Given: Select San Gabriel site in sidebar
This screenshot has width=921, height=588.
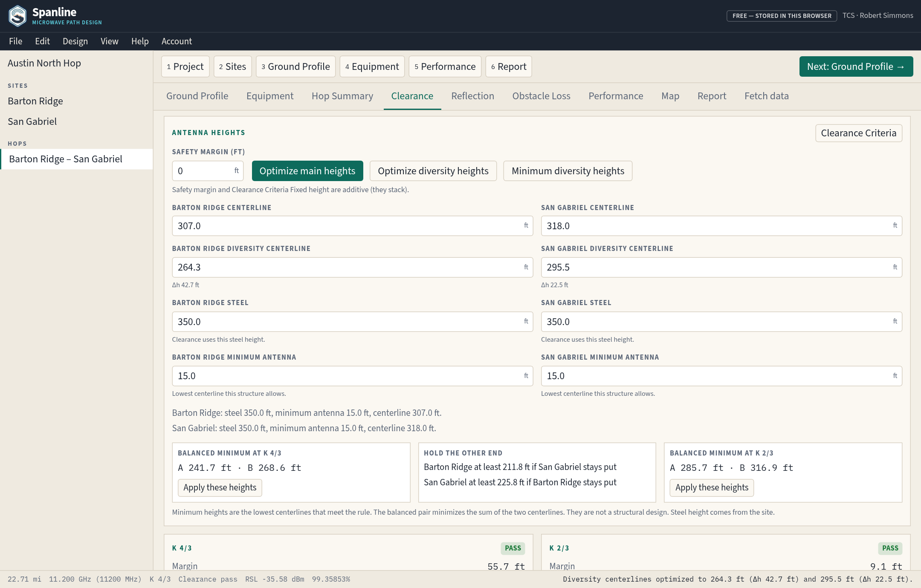Looking at the screenshot, I should click(x=77, y=122).
